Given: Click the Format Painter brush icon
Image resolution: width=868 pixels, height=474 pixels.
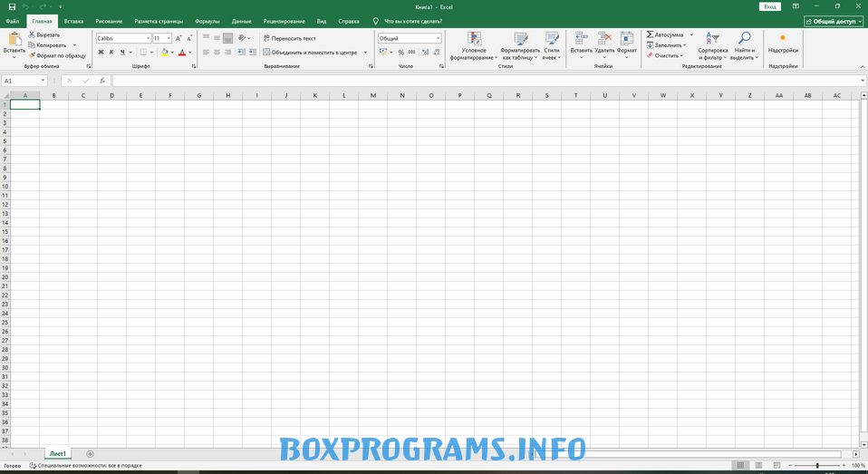Looking at the screenshot, I should coord(31,55).
